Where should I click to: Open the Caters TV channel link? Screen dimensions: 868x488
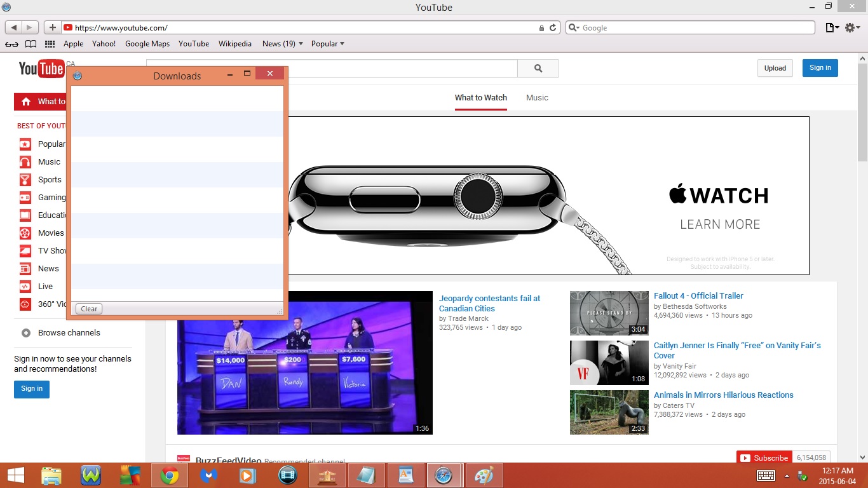pyautogui.click(x=679, y=405)
